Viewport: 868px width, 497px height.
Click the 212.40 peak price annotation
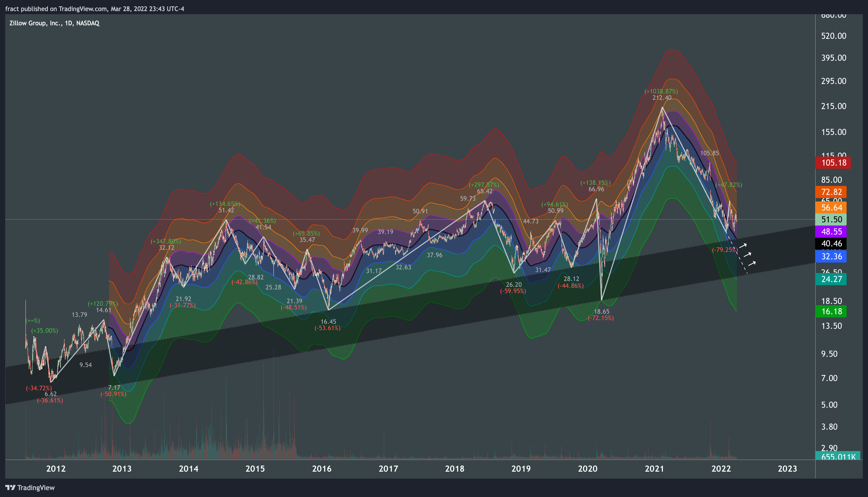[x=662, y=98]
